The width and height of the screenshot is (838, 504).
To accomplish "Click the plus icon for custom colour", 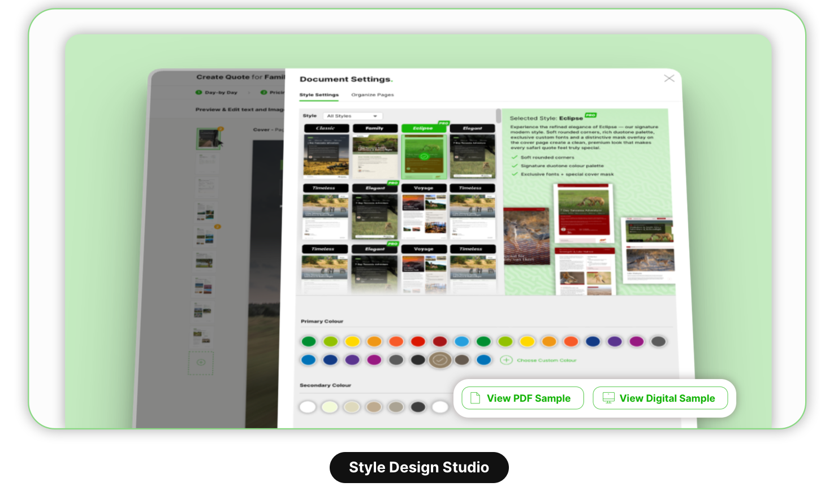I will point(506,360).
